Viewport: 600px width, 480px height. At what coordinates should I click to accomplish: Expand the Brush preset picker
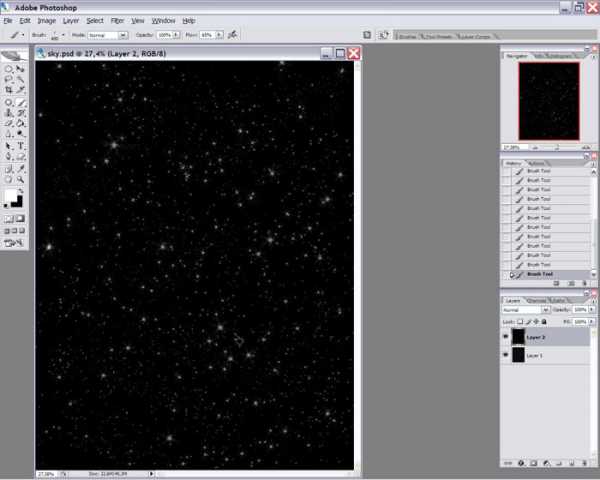[58, 34]
